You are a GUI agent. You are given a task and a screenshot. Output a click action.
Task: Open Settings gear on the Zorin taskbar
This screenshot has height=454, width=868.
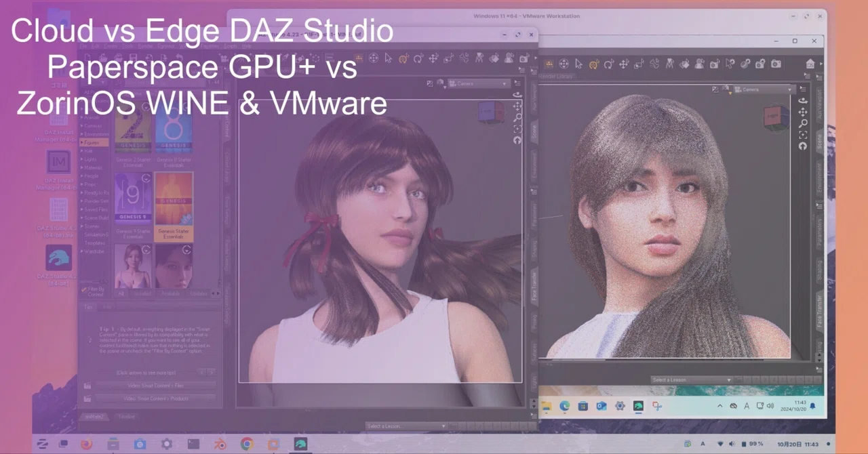[x=167, y=445]
